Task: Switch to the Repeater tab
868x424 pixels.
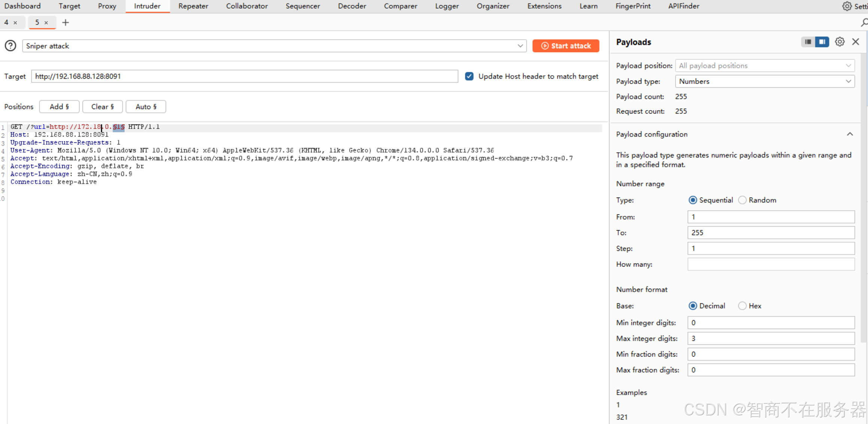Action: coord(193,6)
